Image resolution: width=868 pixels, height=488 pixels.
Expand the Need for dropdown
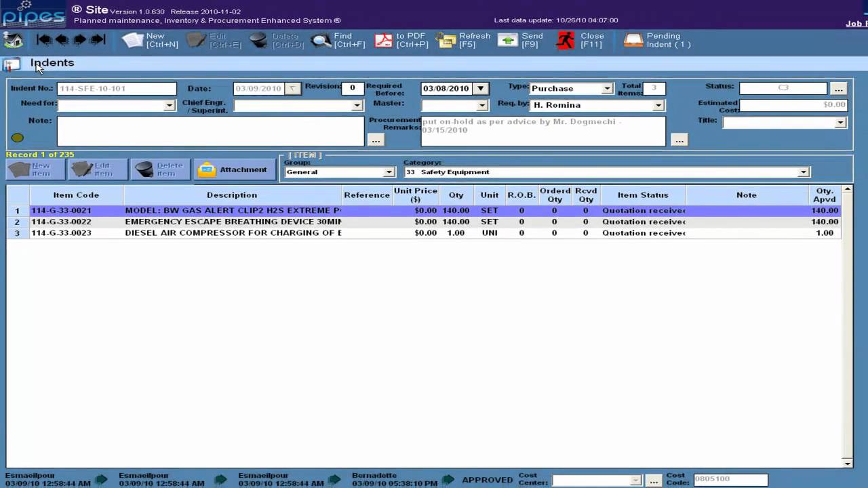pos(170,106)
